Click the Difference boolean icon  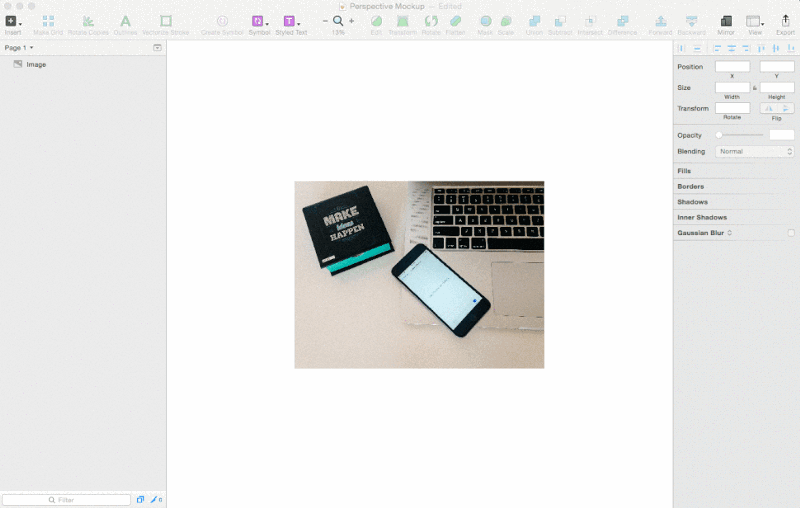coord(622,21)
